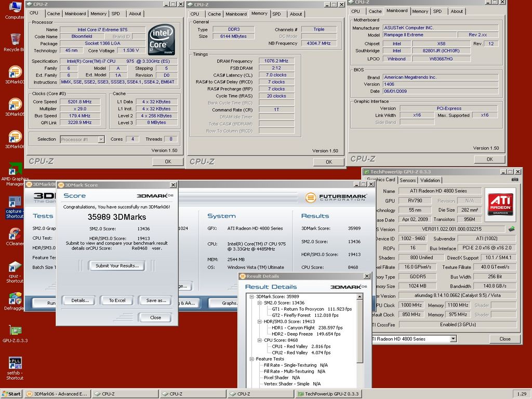The width and height of the screenshot is (532, 399).
Task: Click Submit Your Results button
Action: point(117,265)
